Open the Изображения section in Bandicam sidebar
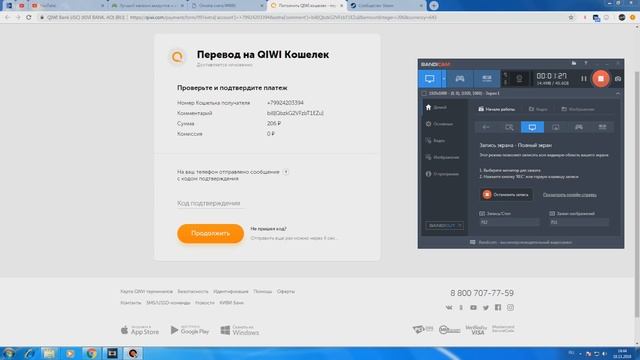This screenshot has width=640, height=360. click(442, 157)
